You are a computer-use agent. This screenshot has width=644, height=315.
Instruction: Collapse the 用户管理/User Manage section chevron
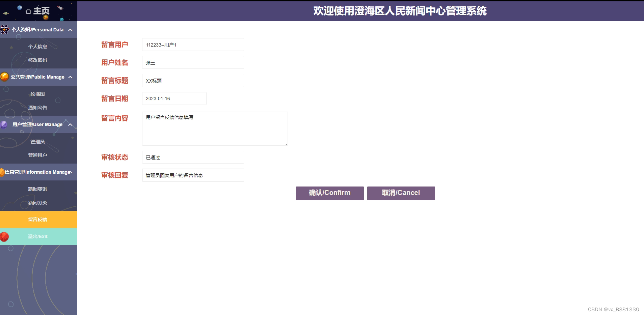(x=70, y=124)
